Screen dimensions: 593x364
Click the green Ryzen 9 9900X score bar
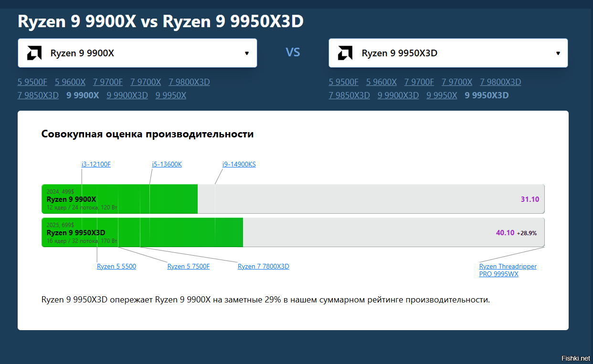(120, 199)
